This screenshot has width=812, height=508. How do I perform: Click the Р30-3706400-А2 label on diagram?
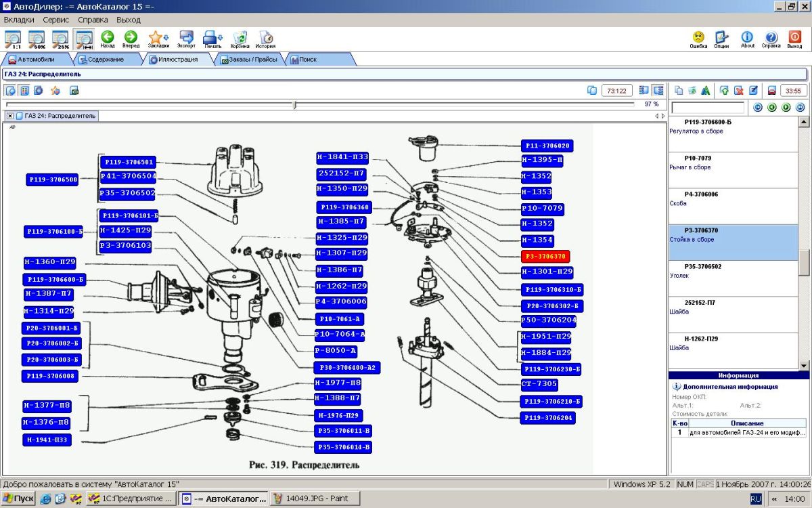(x=347, y=368)
